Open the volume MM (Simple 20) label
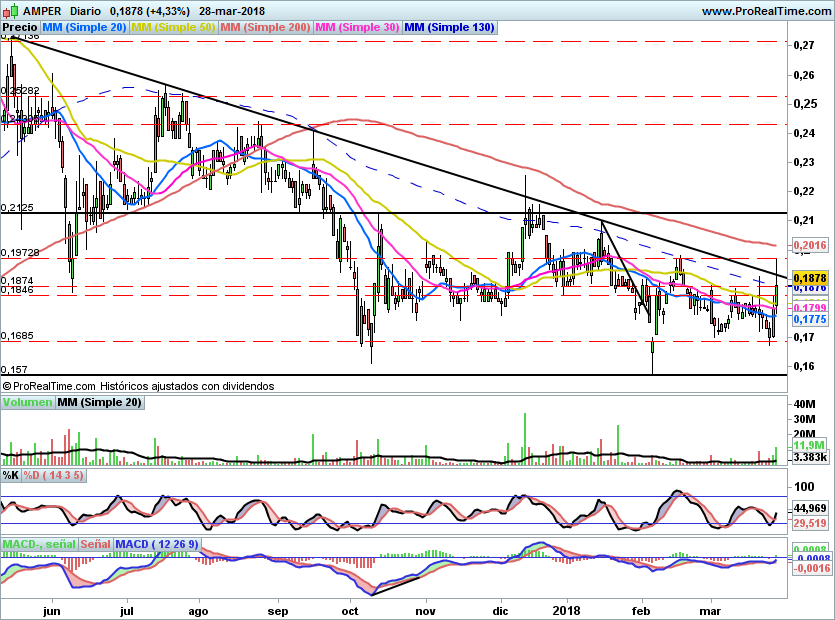Viewport: 835px width, 620px height. pos(100,403)
